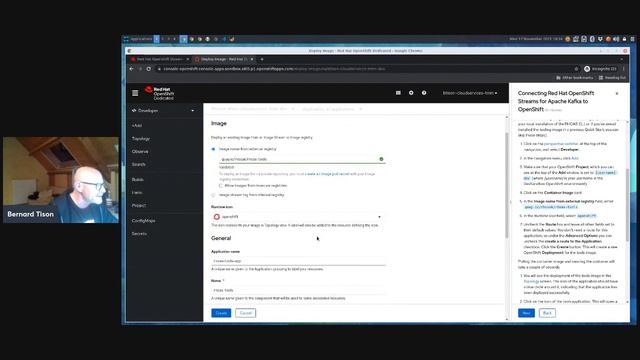Click the Red Hat OpenShift Dedicated logo
This screenshot has width=640, height=360.
[x=160, y=93]
